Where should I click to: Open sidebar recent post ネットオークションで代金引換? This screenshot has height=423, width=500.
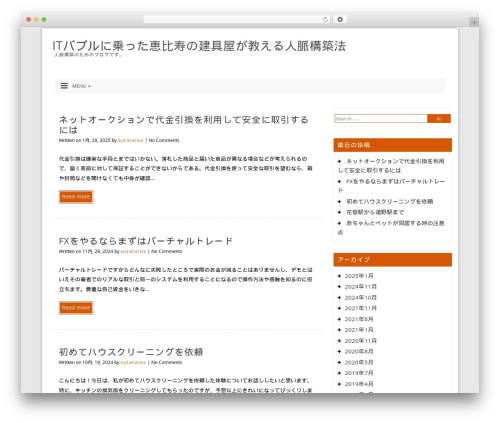click(391, 166)
